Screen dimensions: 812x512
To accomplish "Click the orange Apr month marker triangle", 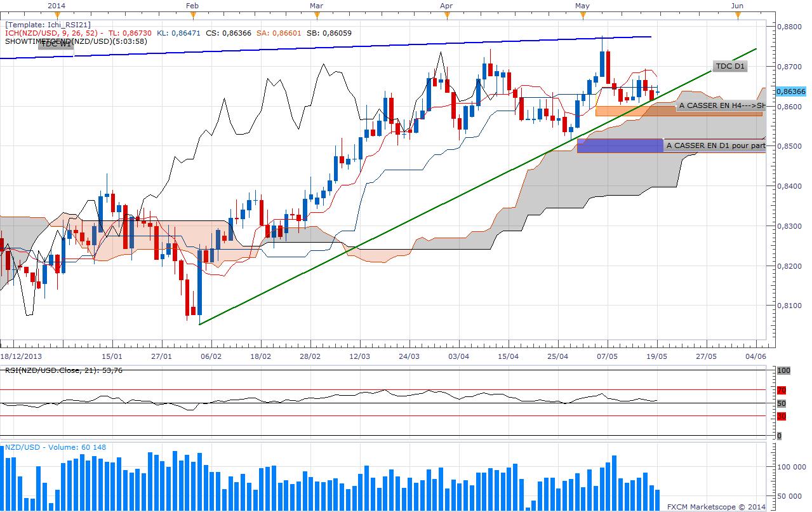I will 446,14.
